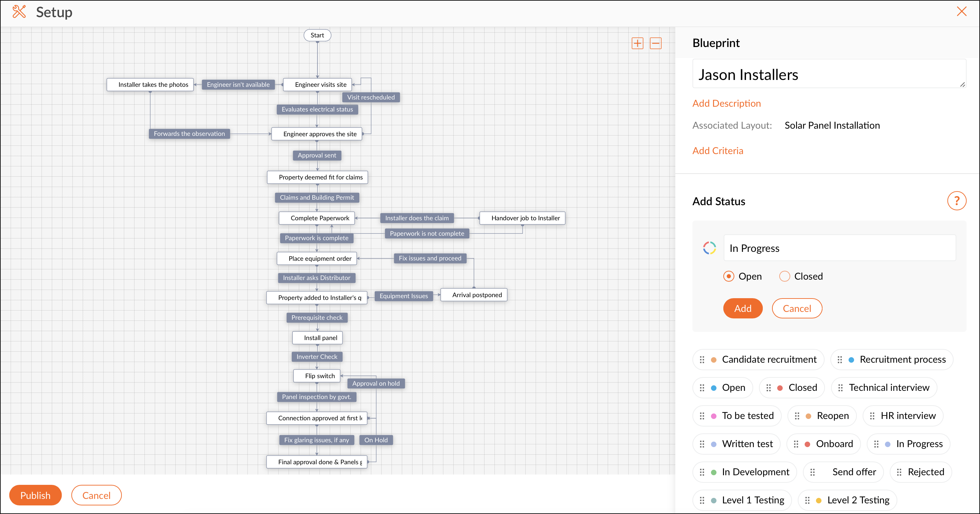Image resolution: width=980 pixels, height=514 pixels.
Task: Click drag handle of Send offer status
Action: pos(813,472)
